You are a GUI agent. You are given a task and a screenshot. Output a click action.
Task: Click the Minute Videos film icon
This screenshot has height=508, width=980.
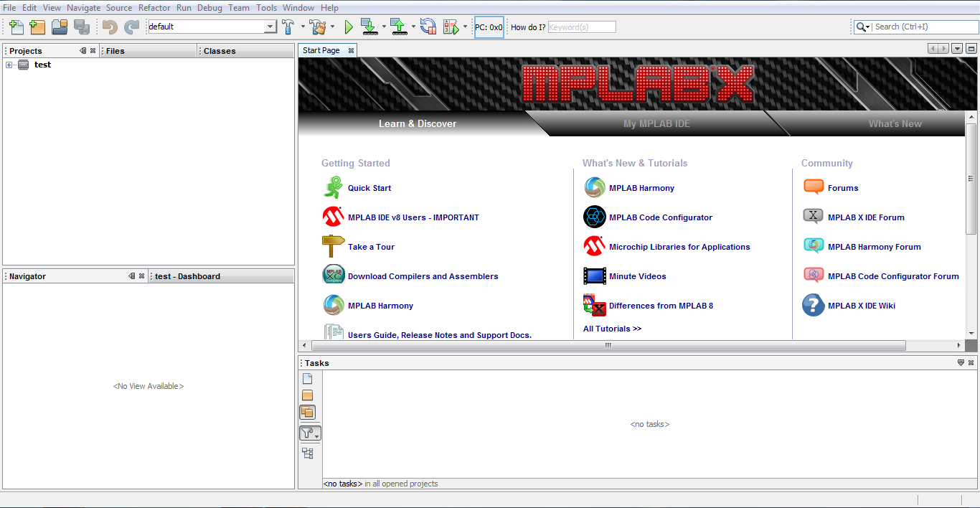pos(595,276)
